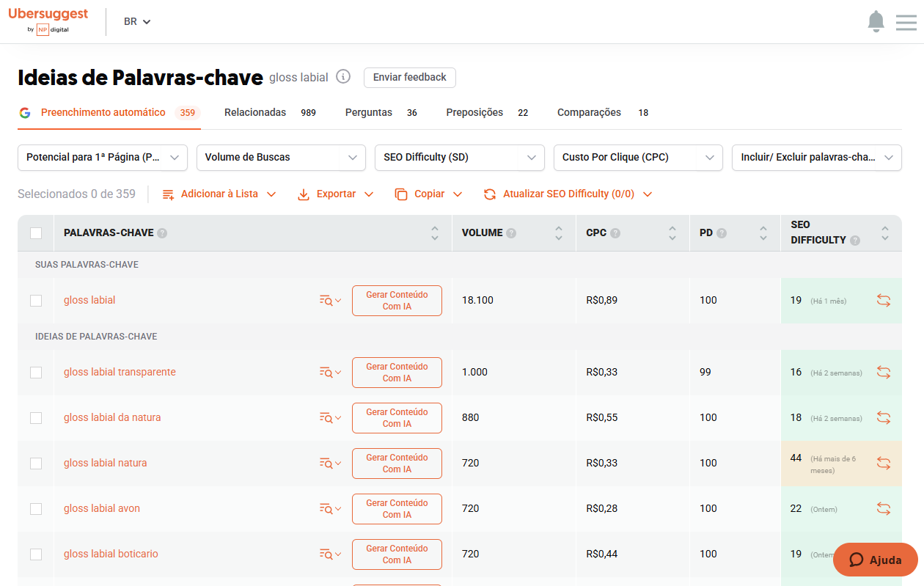Open SEO Difficulty (SD) filter
This screenshot has width=924, height=586.
[460, 157]
